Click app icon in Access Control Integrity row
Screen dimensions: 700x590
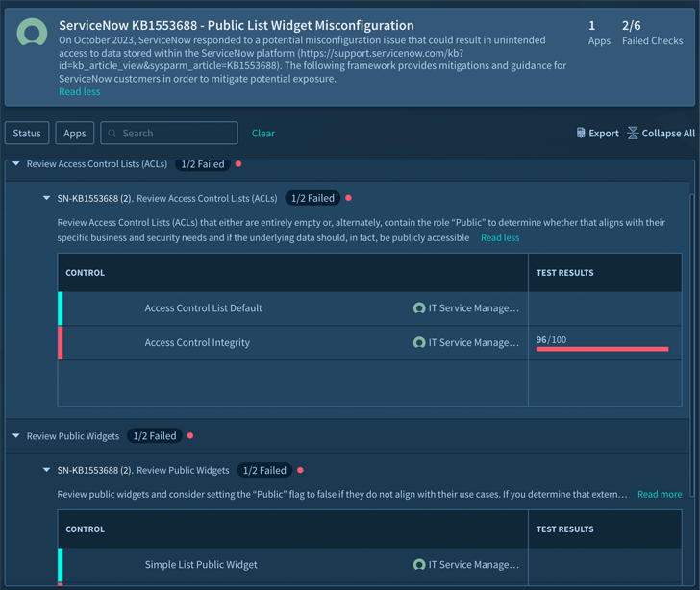[419, 342]
